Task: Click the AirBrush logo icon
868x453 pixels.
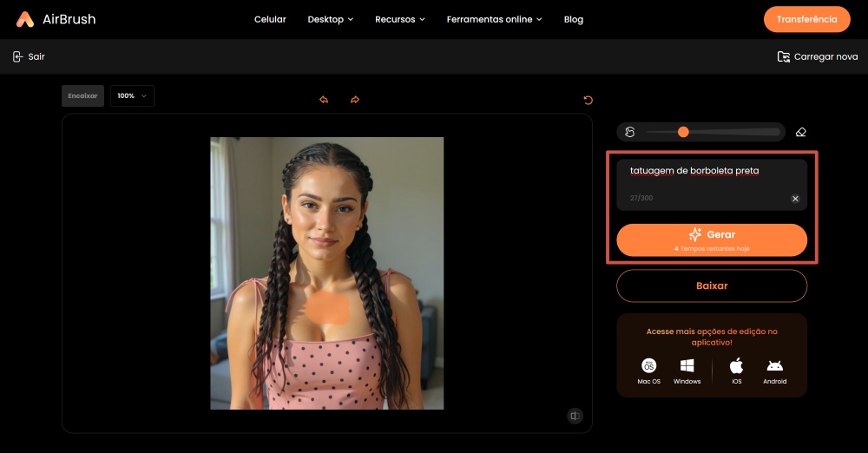Action: 25,19
